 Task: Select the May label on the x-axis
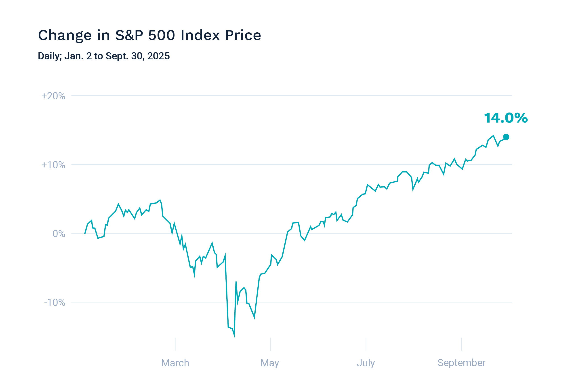[x=270, y=363]
